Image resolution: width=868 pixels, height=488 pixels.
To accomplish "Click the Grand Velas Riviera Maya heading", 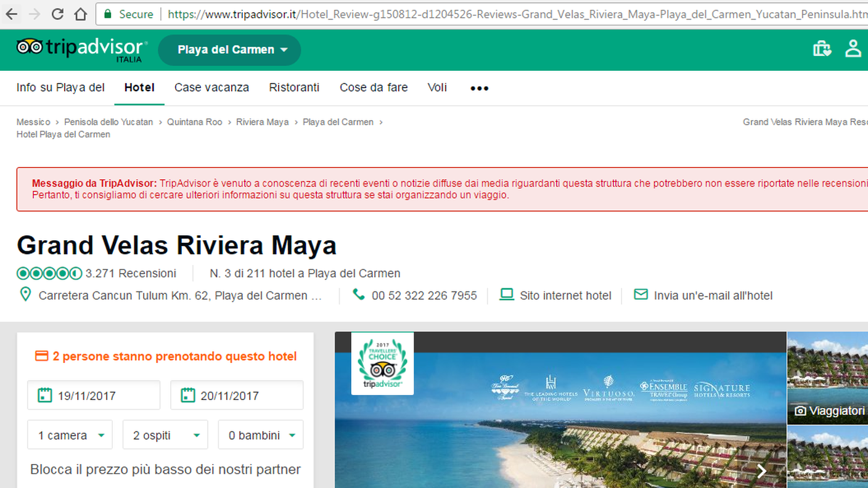I will click(x=176, y=245).
